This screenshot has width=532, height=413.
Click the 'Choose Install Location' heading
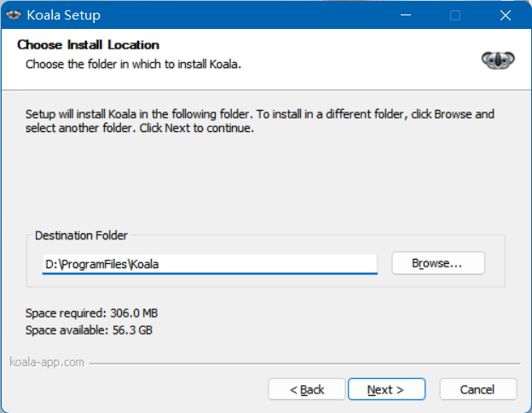click(88, 45)
